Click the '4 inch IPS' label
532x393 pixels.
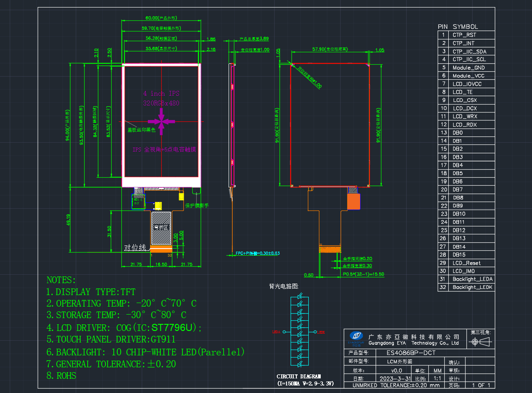tap(161, 93)
